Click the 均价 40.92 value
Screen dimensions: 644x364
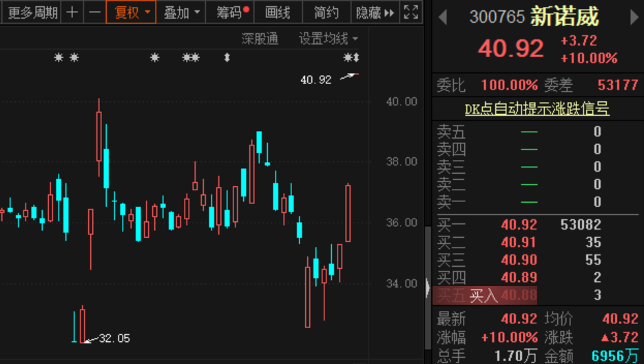coord(620,318)
